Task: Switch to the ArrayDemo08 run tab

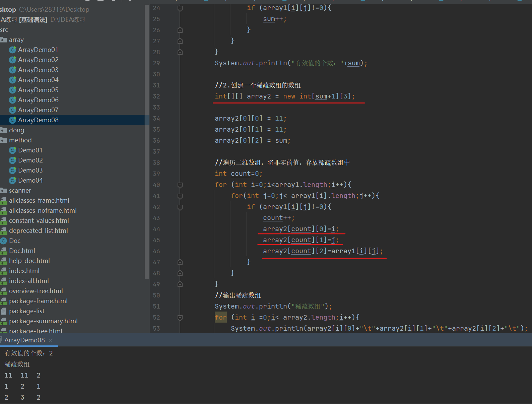Action: (24, 340)
